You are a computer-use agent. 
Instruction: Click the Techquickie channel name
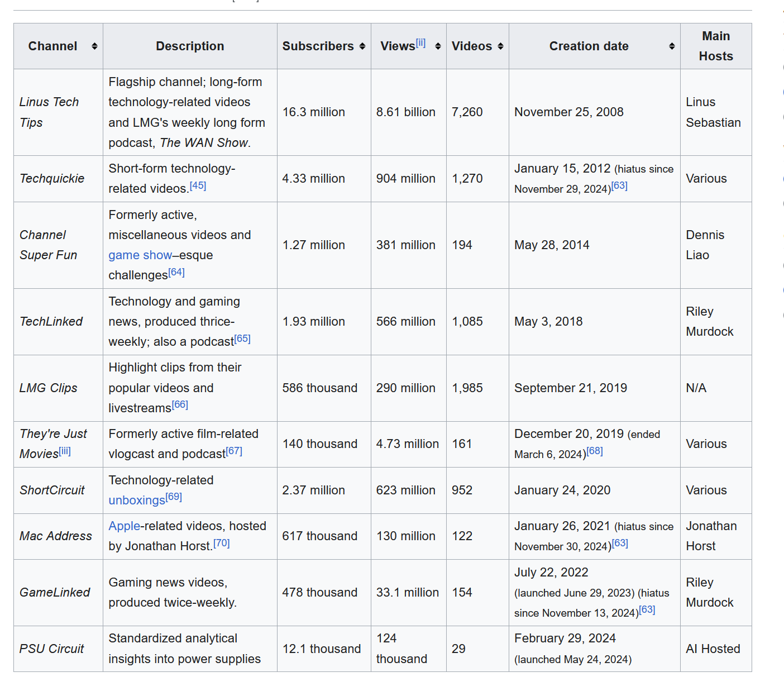click(52, 179)
